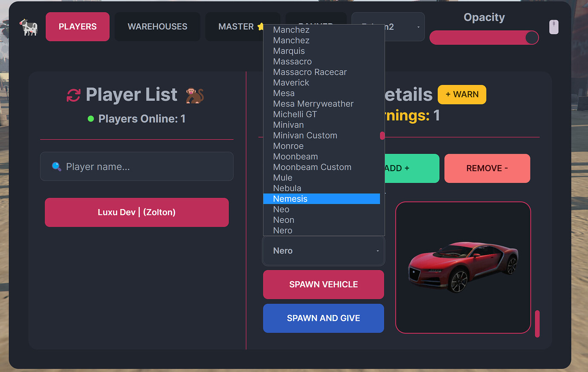The height and width of the screenshot is (372, 588).
Task: Click the green online status dot
Action: click(x=90, y=119)
